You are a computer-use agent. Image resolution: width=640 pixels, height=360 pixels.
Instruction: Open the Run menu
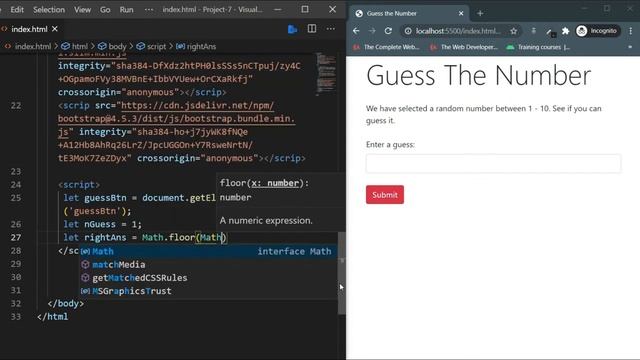(x=127, y=9)
